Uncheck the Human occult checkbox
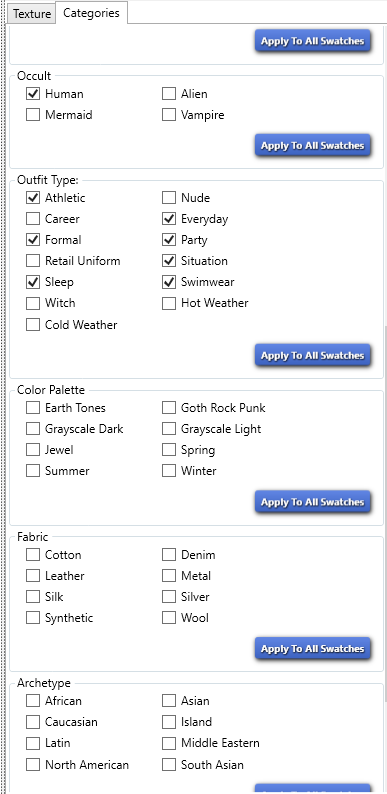The image size is (387, 794). 33,94
